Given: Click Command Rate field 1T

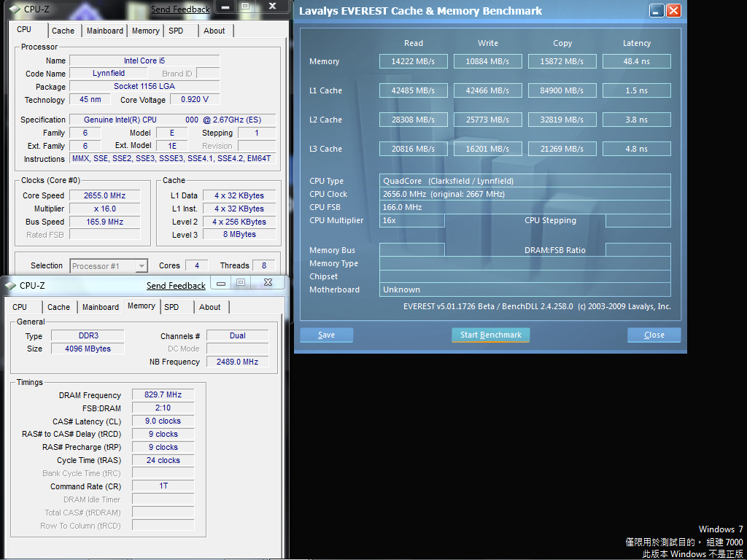Looking at the screenshot, I should pos(163,486).
